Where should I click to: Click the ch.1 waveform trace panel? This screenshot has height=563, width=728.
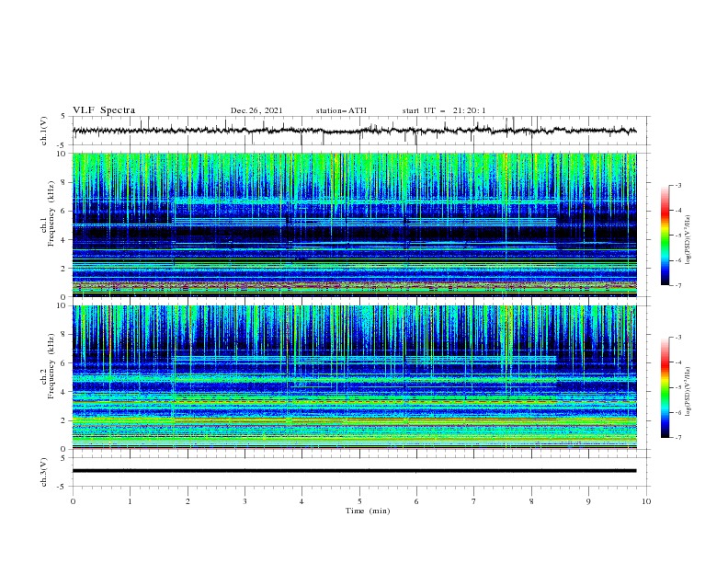pos(360,131)
